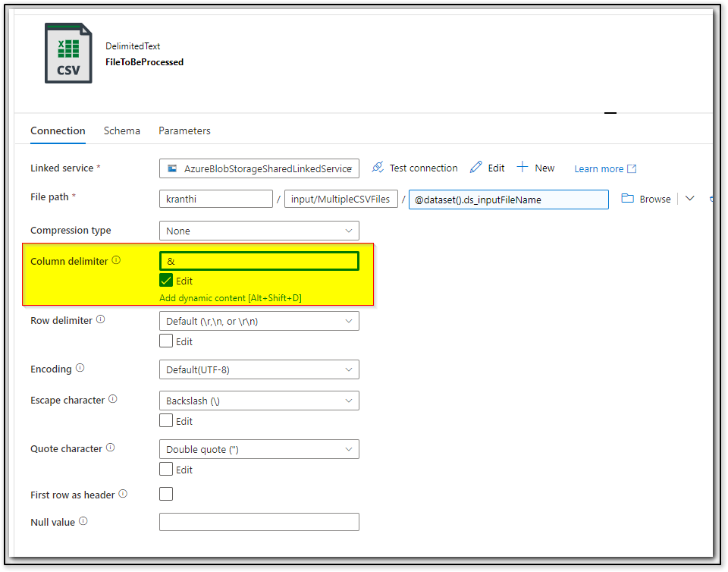Viewport: 728px width, 572px height.
Task: Expand the chevron next to Browse
Action: [689, 198]
